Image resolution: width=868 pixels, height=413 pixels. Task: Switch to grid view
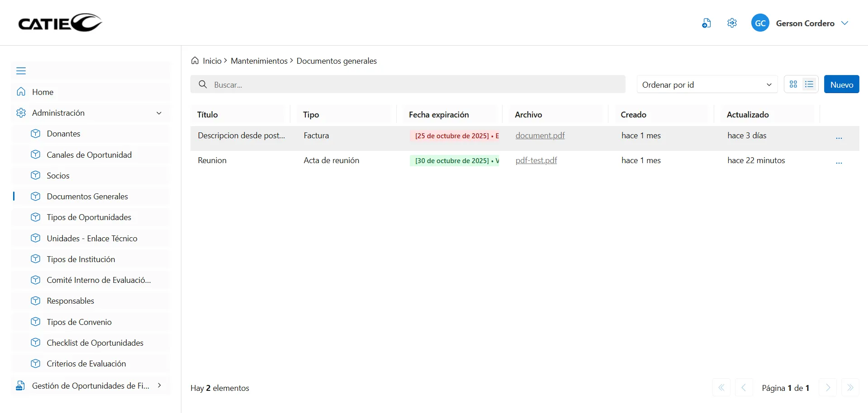(x=793, y=84)
